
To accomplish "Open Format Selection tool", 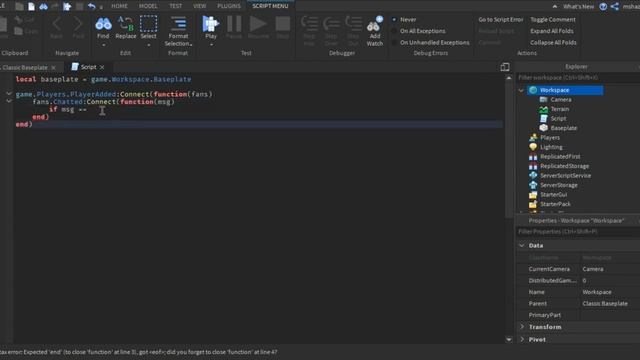I will coord(178,31).
